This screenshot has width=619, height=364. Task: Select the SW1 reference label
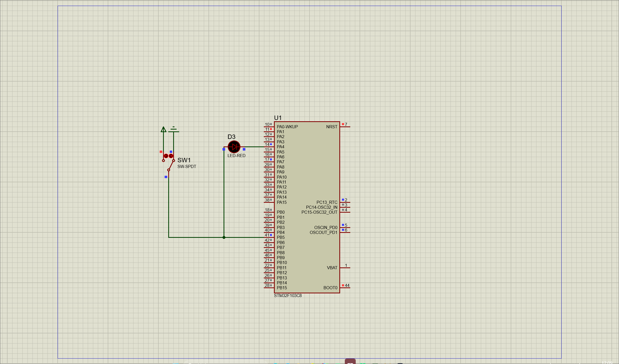tap(184, 160)
